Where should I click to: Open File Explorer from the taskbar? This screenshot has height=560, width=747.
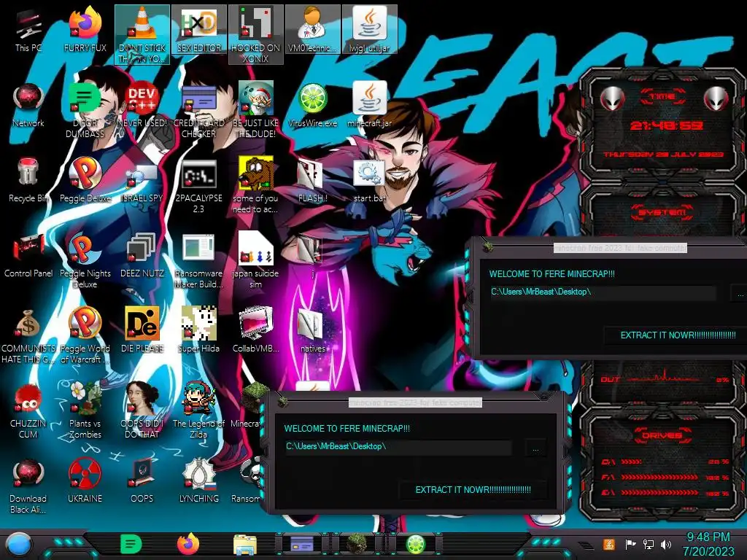coord(245,545)
